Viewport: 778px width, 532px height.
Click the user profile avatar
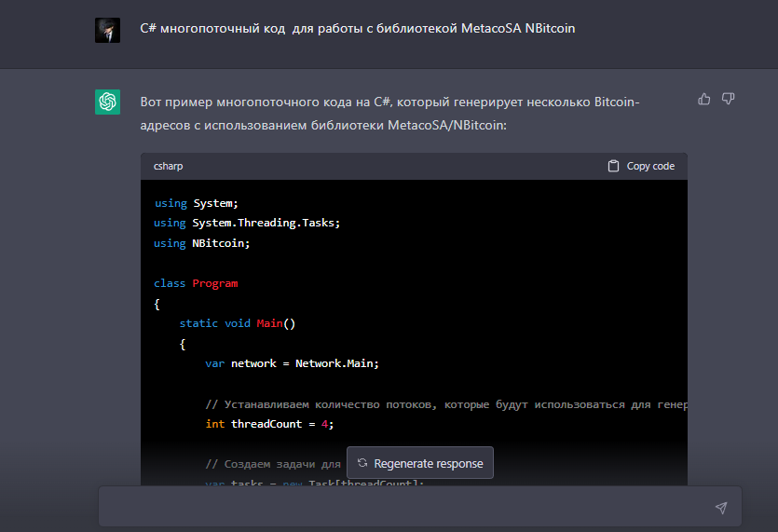pyautogui.click(x=107, y=30)
